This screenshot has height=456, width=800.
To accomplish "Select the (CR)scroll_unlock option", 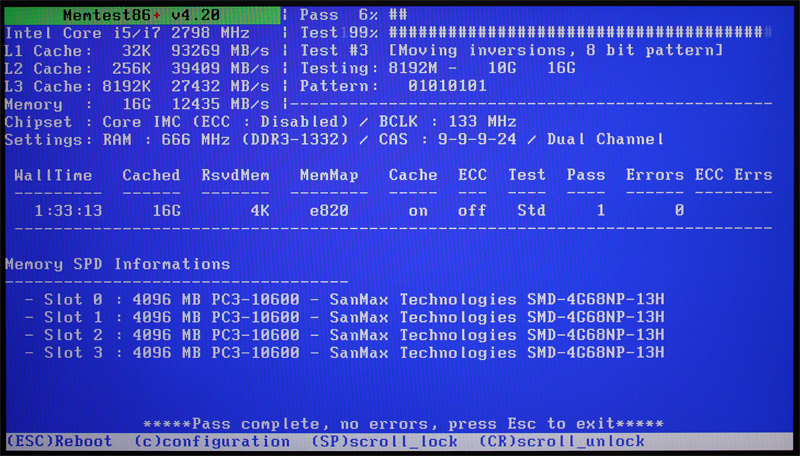I will 562,441.
